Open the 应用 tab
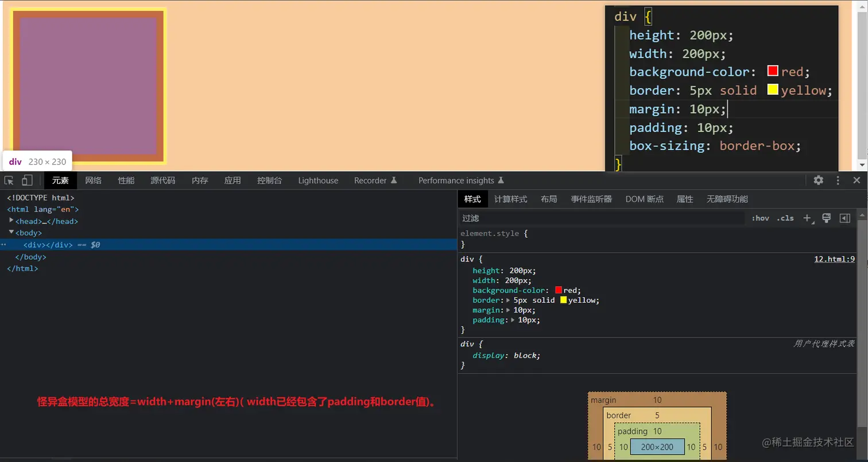This screenshot has height=462, width=868. pos(232,180)
